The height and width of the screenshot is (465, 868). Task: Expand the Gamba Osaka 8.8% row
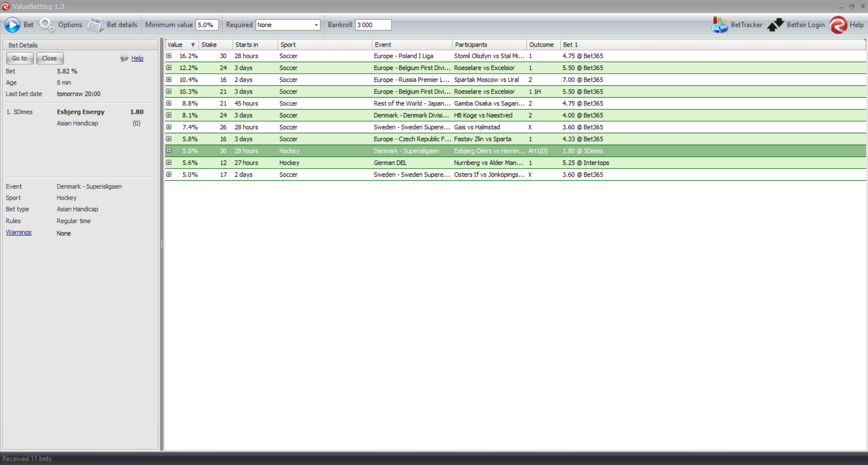pos(169,103)
